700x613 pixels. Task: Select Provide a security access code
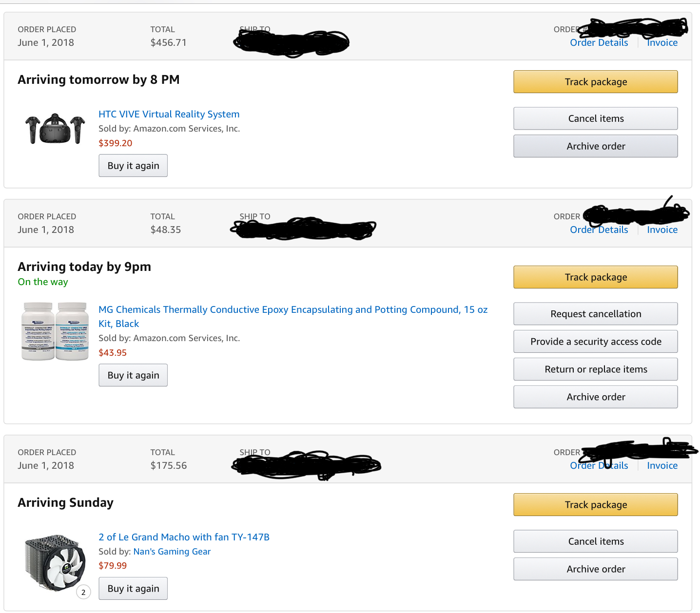point(595,342)
